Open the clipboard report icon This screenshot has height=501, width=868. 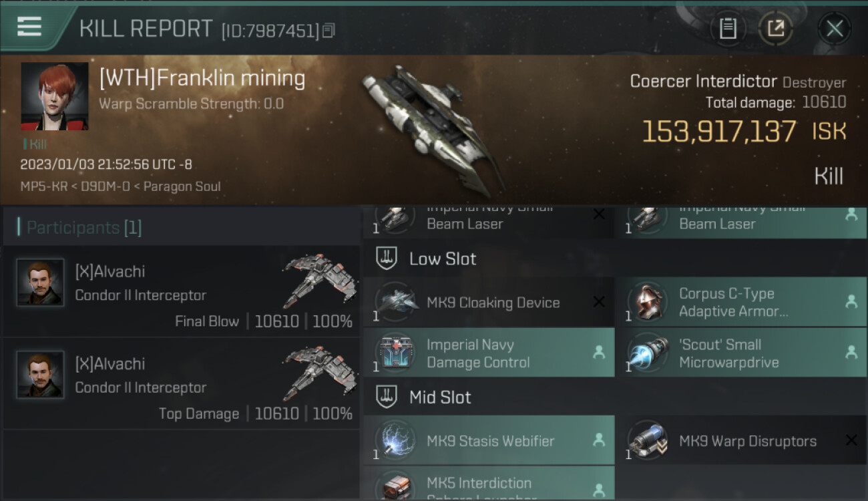point(728,28)
